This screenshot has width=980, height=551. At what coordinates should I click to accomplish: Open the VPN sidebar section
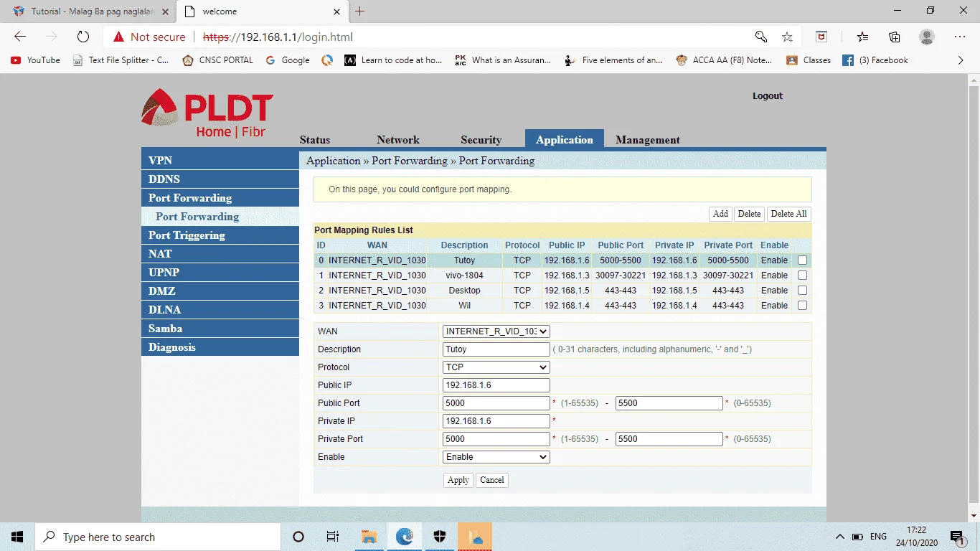(220, 161)
